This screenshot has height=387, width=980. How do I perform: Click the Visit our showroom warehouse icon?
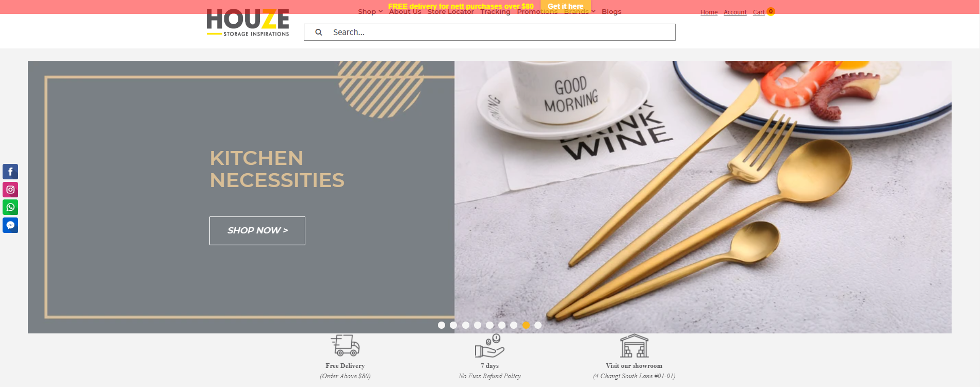pos(634,346)
